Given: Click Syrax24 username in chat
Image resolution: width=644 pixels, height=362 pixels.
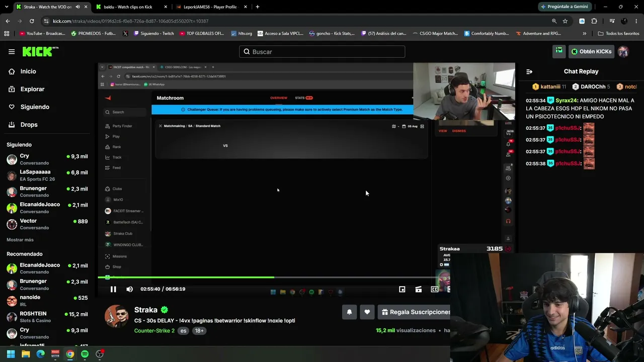Looking at the screenshot, I should (x=567, y=101).
